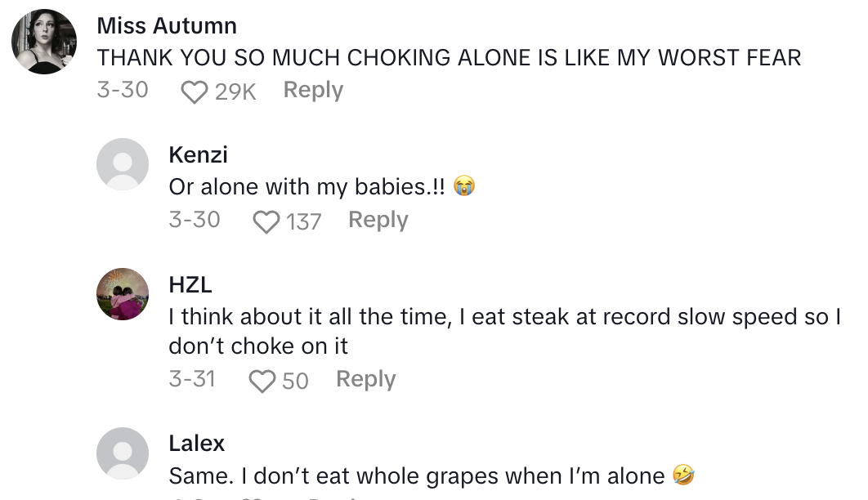Click the 3-30 date under Kenzi's reply
Screen dimensions: 868x500
tap(195, 220)
